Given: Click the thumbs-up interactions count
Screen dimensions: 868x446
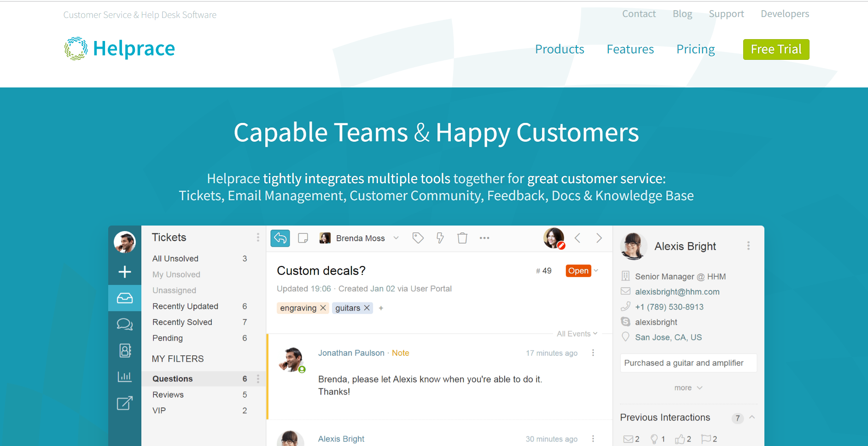Looking at the screenshot, I should coord(683,439).
